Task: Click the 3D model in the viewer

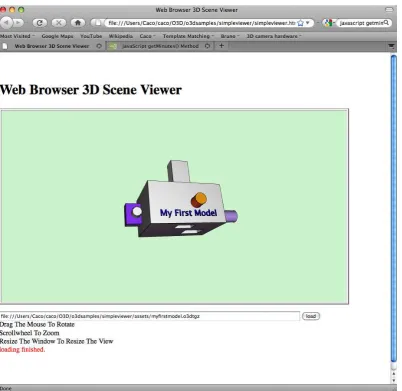Action: pos(181,200)
